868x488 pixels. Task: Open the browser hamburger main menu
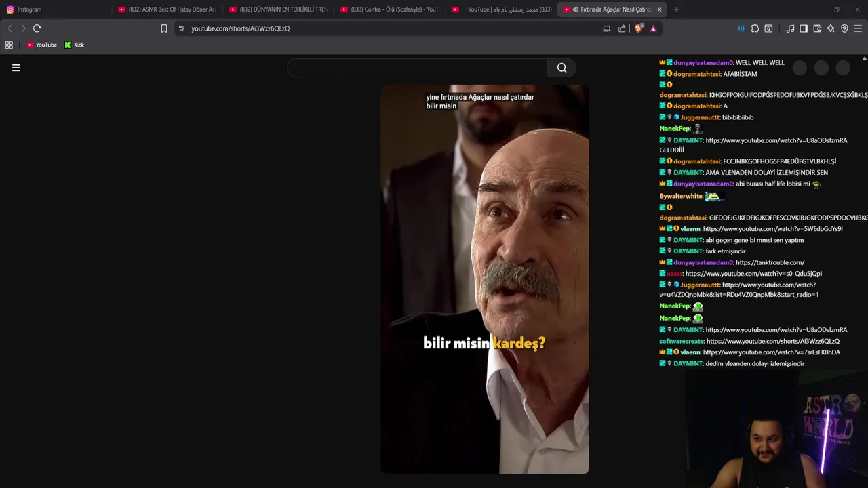click(858, 28)
